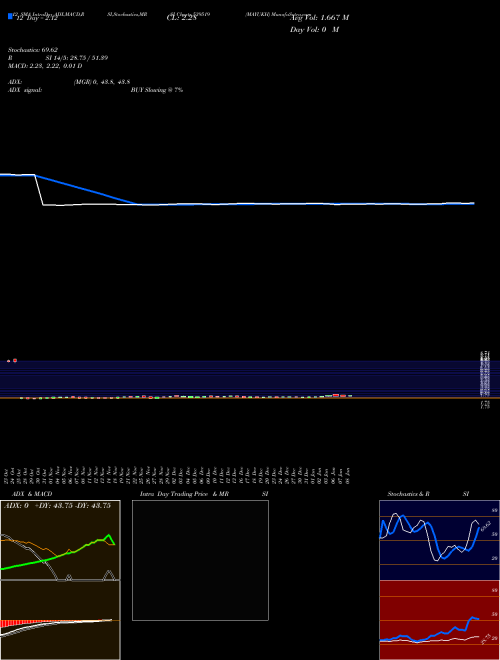
Task: Open the red RSI chart panel
Action: pyautogui.click(x=439, y=620)
